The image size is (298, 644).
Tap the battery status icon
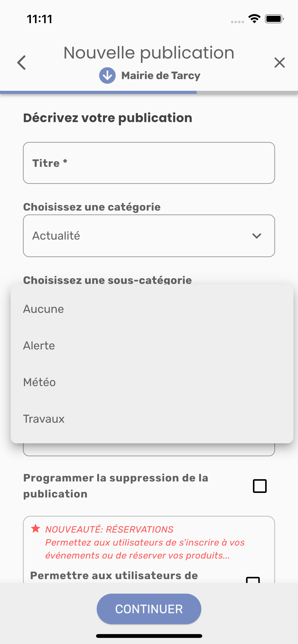coord(274,19)
